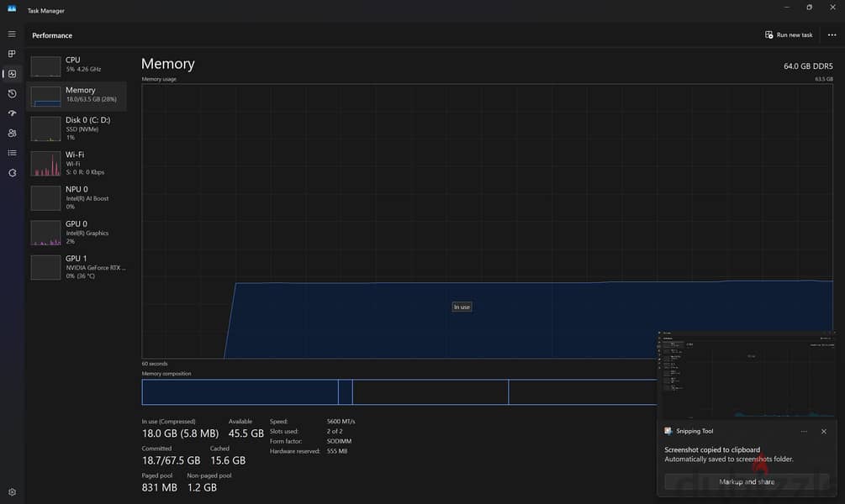
Task: Click Markup and share in Snipping Tool
Action: point(747,482)
